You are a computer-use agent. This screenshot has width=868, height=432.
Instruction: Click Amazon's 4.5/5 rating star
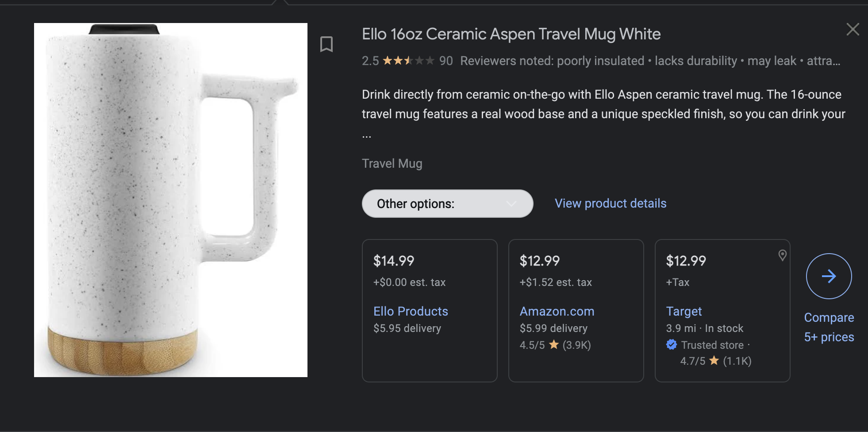point(554,345)
